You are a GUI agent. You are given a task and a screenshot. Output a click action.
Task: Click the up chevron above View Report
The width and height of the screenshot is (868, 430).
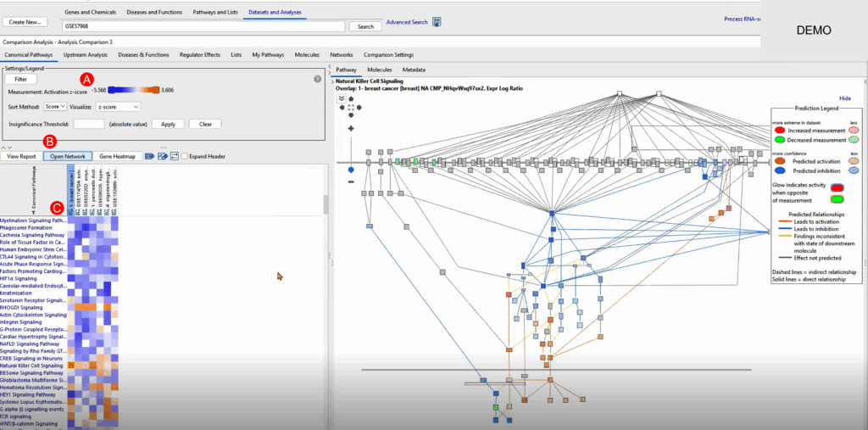click(x=4, y=148)
